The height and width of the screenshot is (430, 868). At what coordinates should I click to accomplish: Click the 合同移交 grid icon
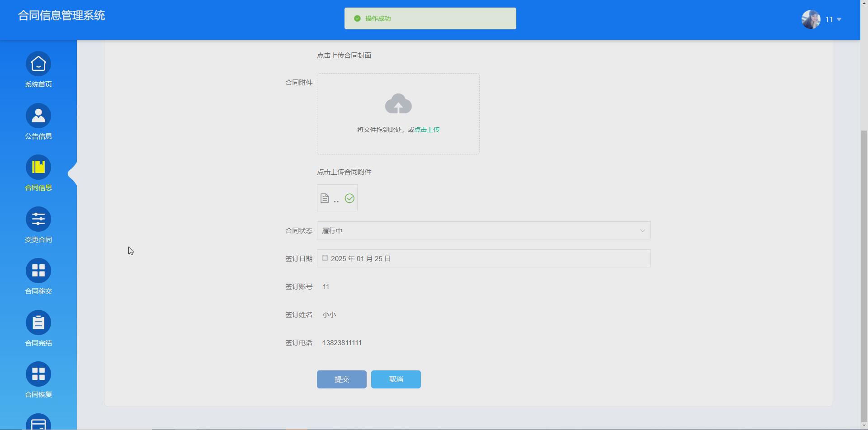(x=38, y=271)
